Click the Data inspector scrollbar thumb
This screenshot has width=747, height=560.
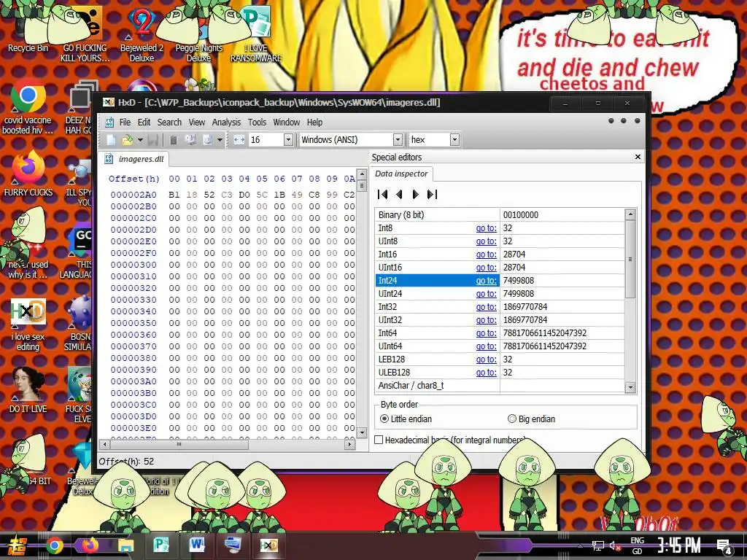[630, 260]
